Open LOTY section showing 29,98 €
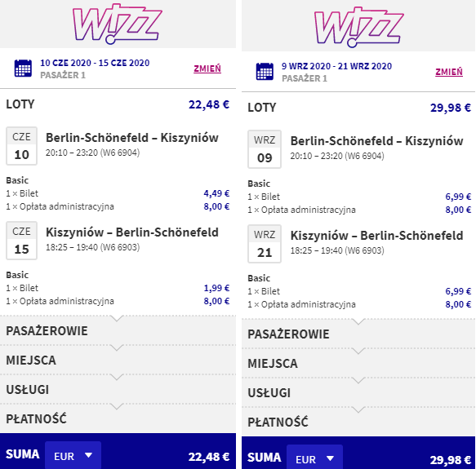 point(358,108)
